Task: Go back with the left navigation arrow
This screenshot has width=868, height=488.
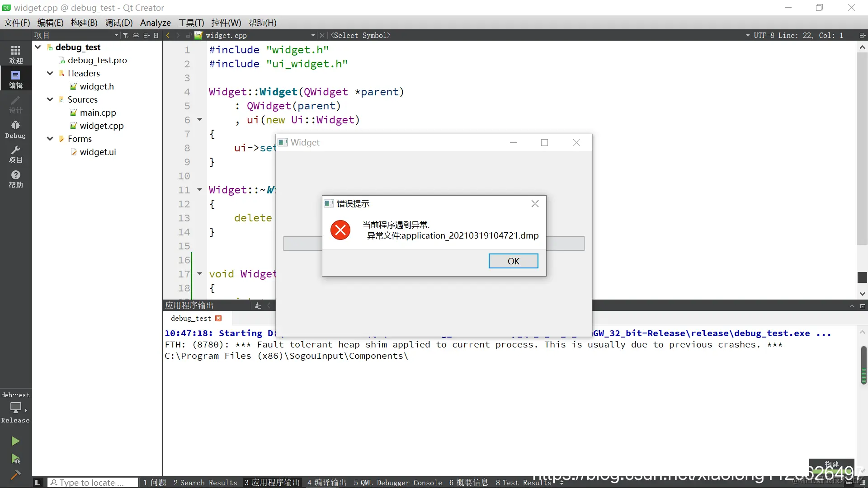Action: click(x=168, y=35)
